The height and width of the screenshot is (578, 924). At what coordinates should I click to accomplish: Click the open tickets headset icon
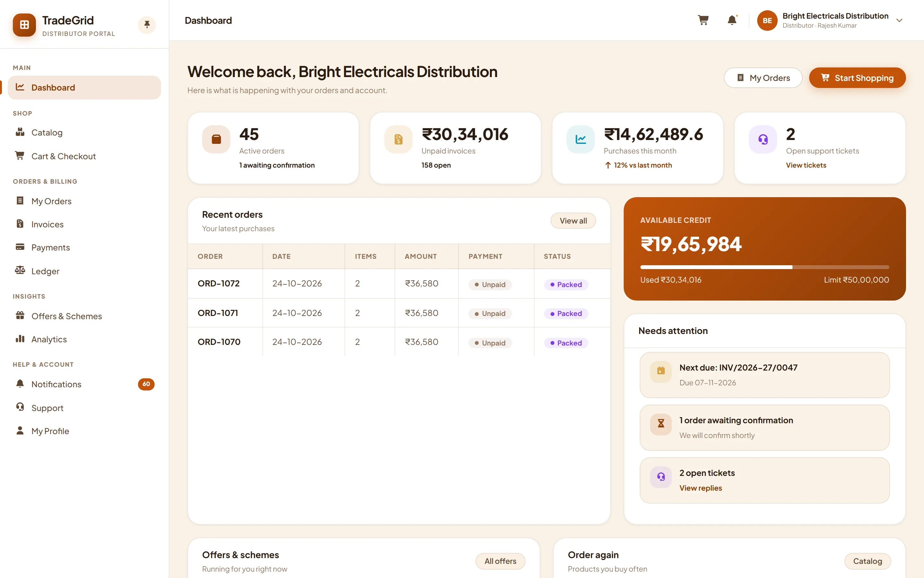[661, 477]
